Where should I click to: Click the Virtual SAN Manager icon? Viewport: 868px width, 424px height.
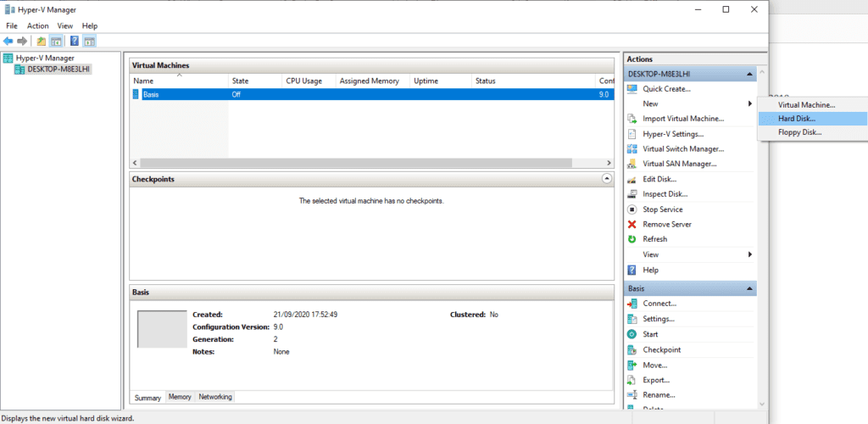coord(632,164)
